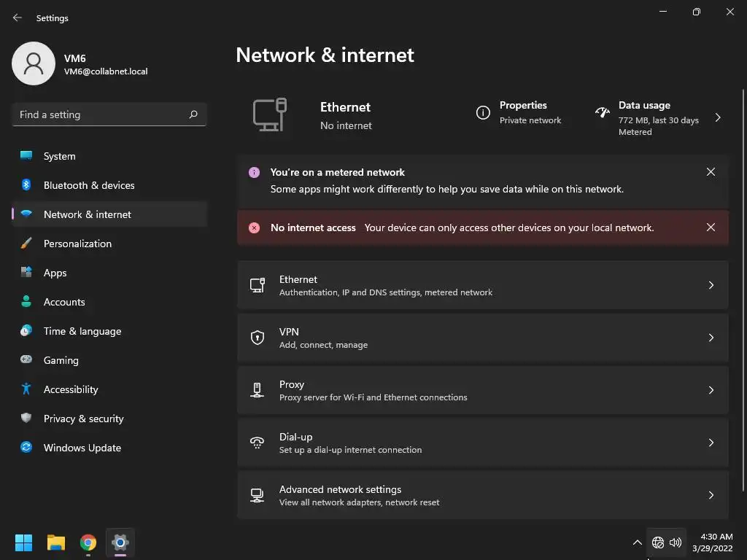Click the Windows Update icon in sidebar
This screenshot has width=747, height=560.
(x=26, y=448)
